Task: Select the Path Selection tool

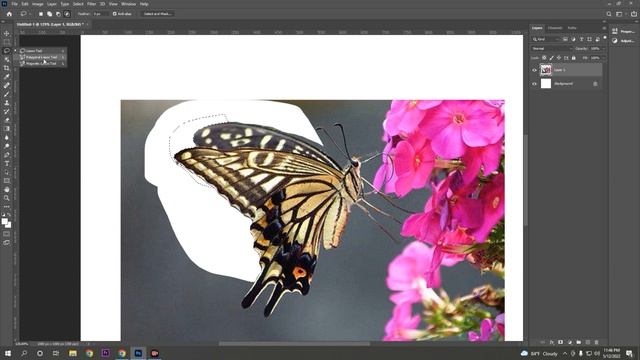Action: tap(7, 172)
